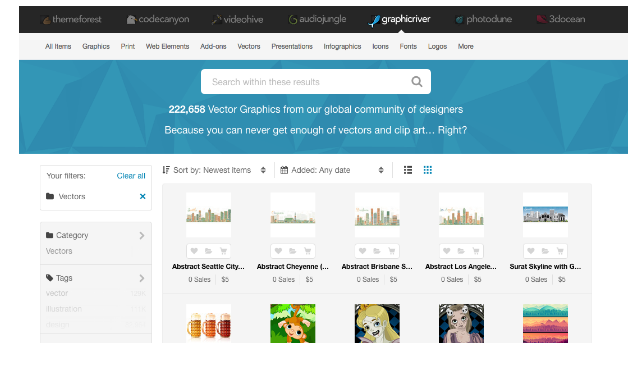
Task: Open the Sort by Newest Items dropdown
Action: click(214, 170)
